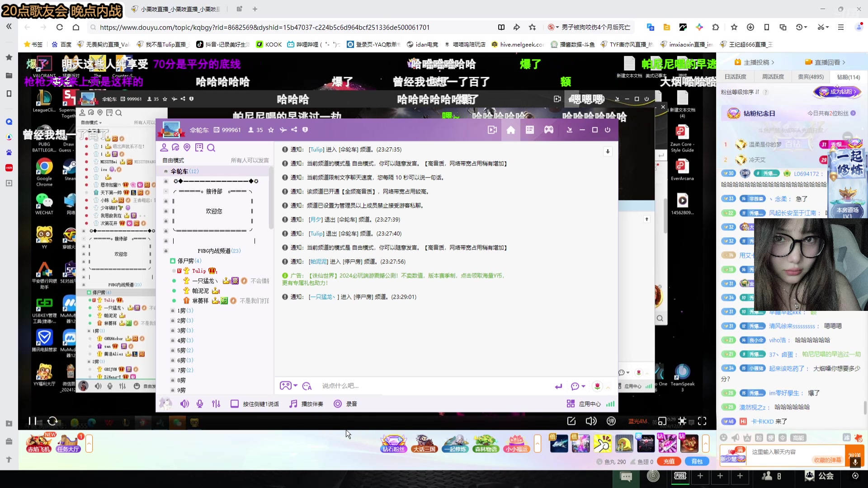The image size is (868, 488).
Task: Open 主播投稿 link
Action: tap(755, 62)
